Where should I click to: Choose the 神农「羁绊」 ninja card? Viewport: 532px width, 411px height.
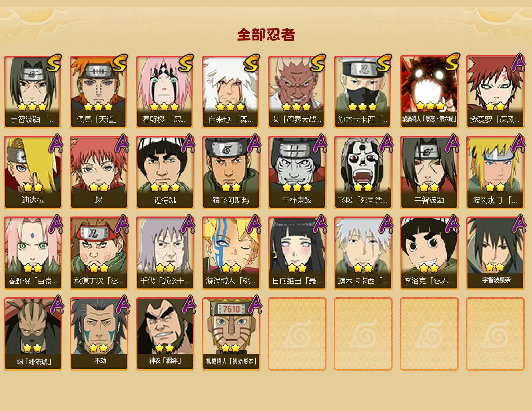coord(165,334)
